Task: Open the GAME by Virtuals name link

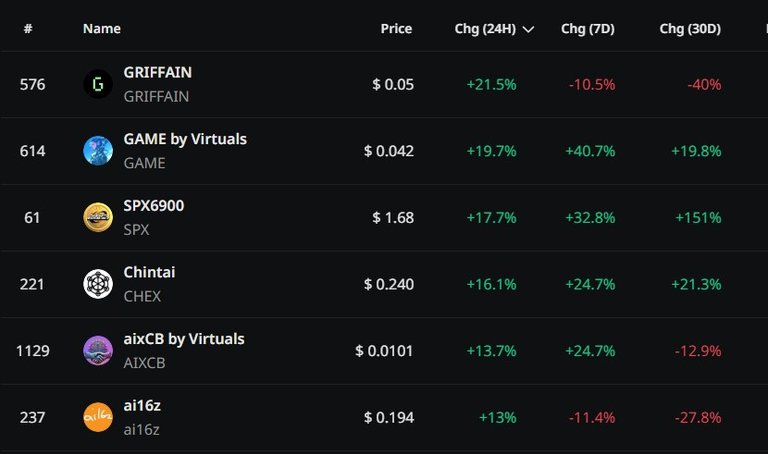Action: tap(185, 139)
